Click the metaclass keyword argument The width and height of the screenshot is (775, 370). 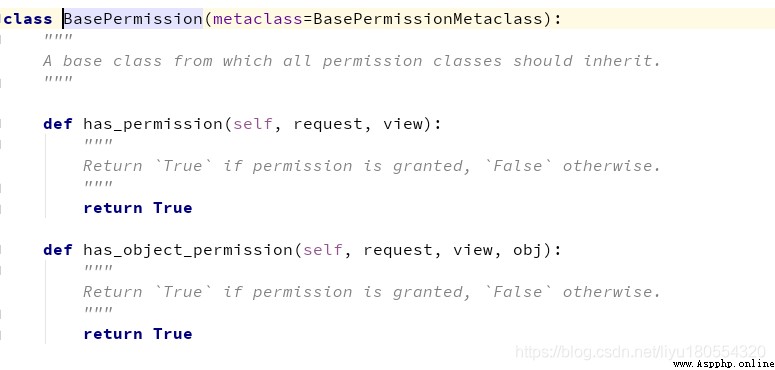coord(258,19)
